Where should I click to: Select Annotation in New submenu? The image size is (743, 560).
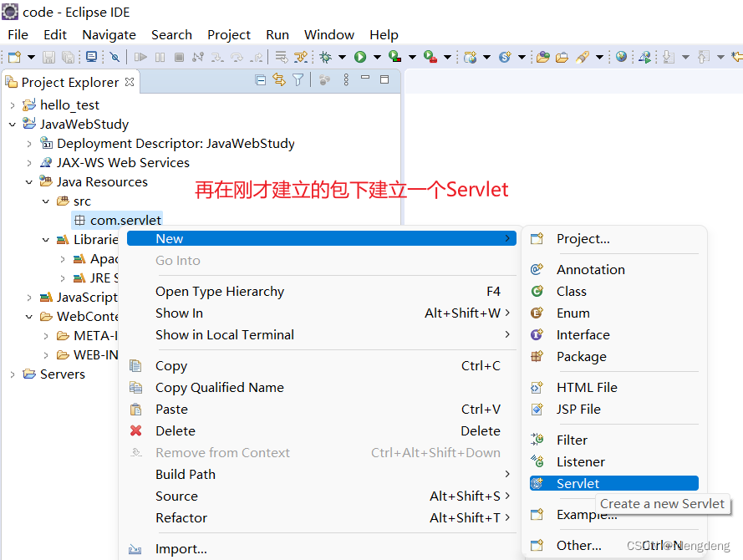tap(614, 270)
